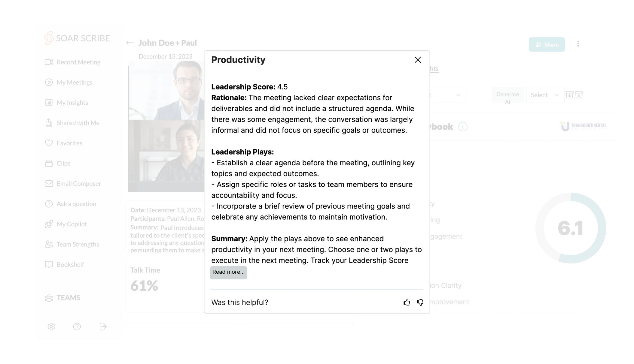Image resolution: width=634 pixels, height=364 pixels.
Task: Click Read more in Summary section
Action: 228,272
